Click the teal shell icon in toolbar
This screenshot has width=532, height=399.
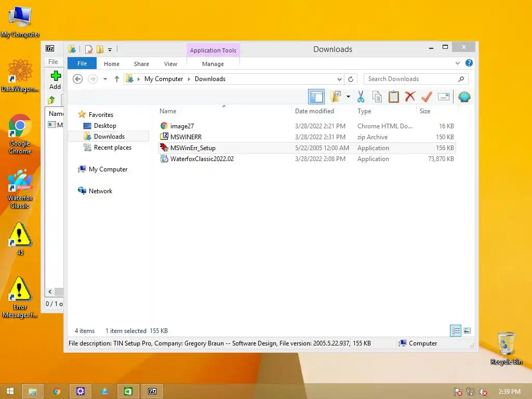coord(464,97)
